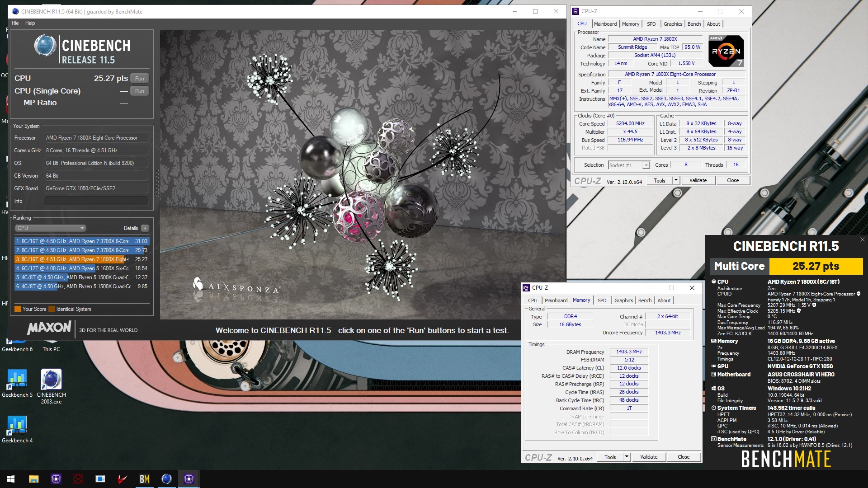Select ranking row 6 Ryzen 5 1500X 9.85
This screenshot has height=488, width=868.
(x=81, y=286)
